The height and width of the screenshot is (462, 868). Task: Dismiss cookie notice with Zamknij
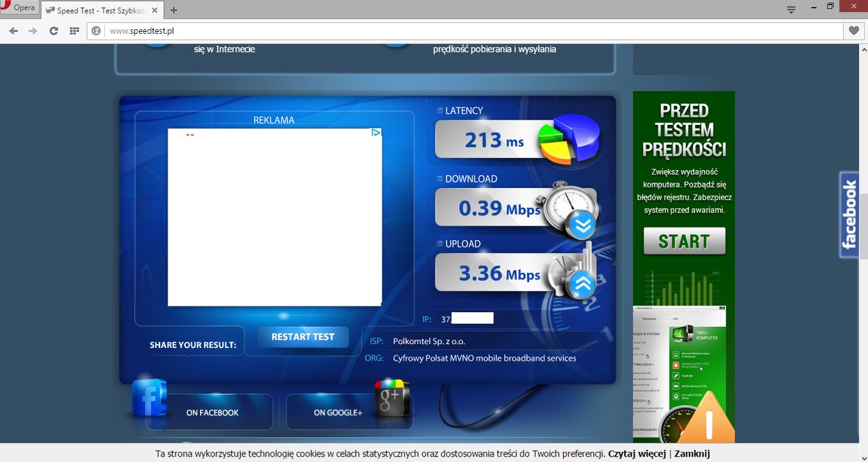[x=692, y=454]
